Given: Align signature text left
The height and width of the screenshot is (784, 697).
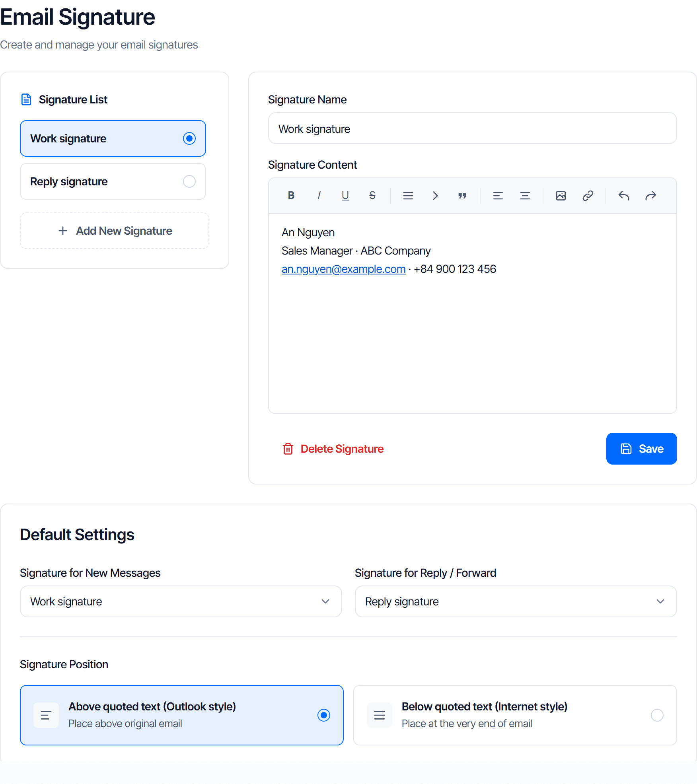Looking at the screenshot, I should coord(498,195).
